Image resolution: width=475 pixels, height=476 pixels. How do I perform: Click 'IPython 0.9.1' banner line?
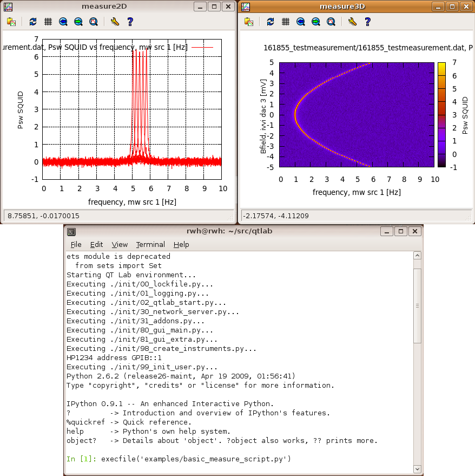click(170, 404)
